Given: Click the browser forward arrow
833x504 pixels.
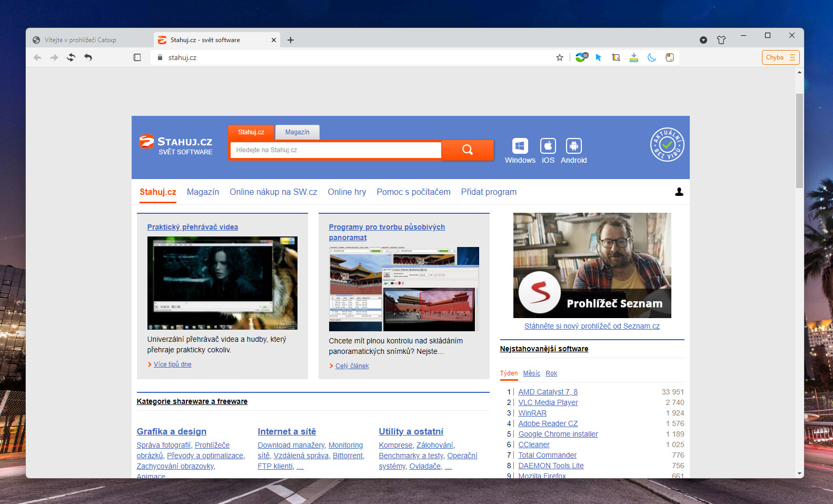Looking at the screenshot, I should [54, 57].
